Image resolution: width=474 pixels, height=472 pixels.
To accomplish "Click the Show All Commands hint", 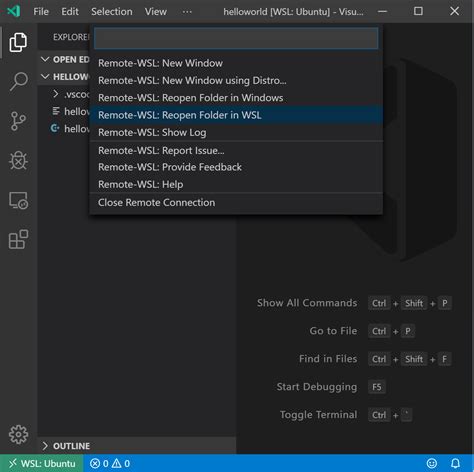I will pyautogui.click(x=307, y=303).
